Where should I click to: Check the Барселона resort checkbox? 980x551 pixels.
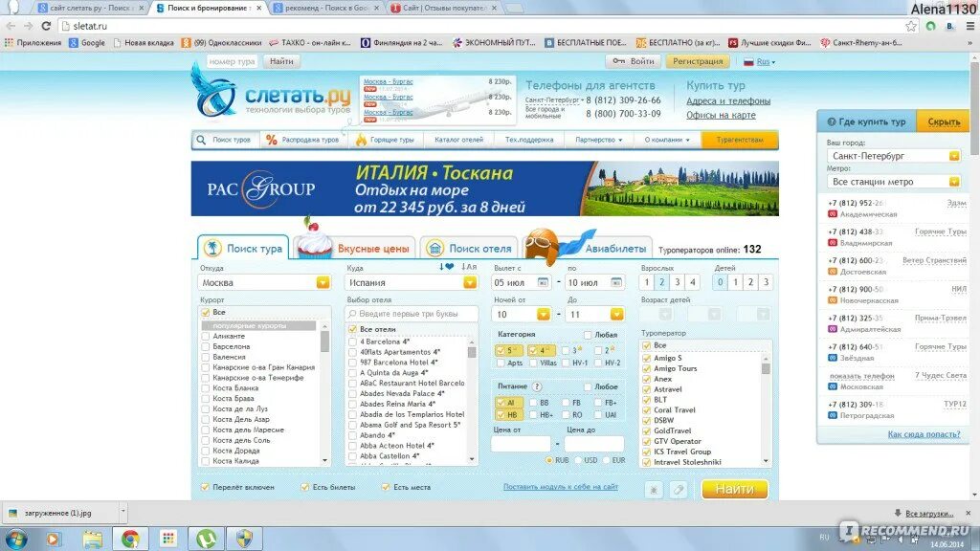point(206,346)
